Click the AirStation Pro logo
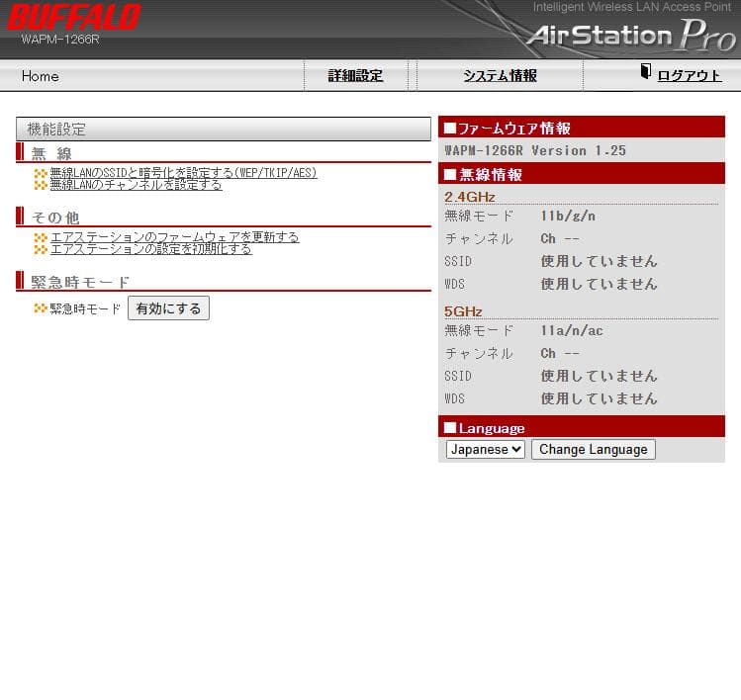 631,35
